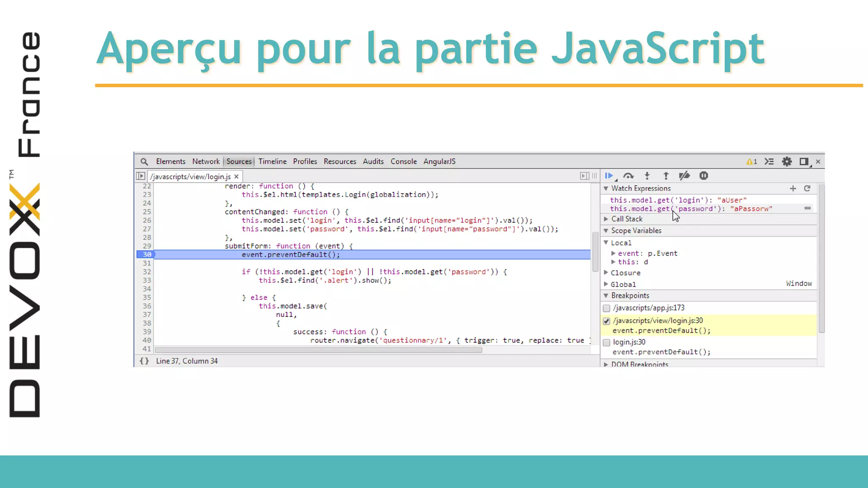The height and width of the screenshot is (488, 868).
Task: Expand the Global scope
Action: pos(606,284)
